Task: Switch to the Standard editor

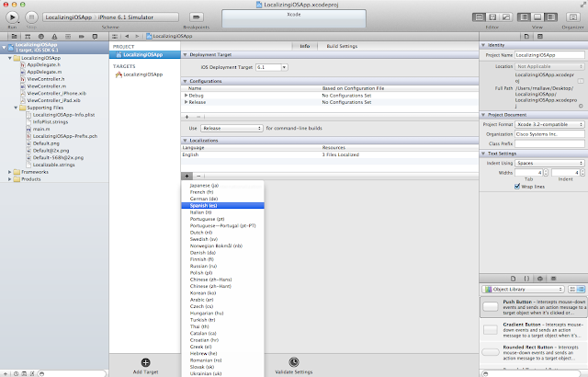Action: [x=479, y=17]
